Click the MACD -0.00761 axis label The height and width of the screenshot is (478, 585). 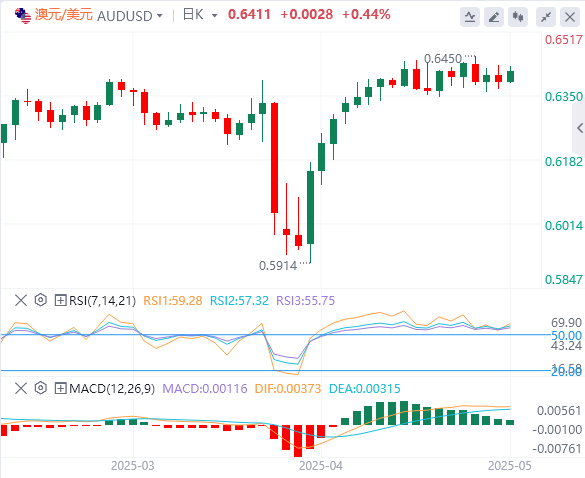[x=557, y=448]
